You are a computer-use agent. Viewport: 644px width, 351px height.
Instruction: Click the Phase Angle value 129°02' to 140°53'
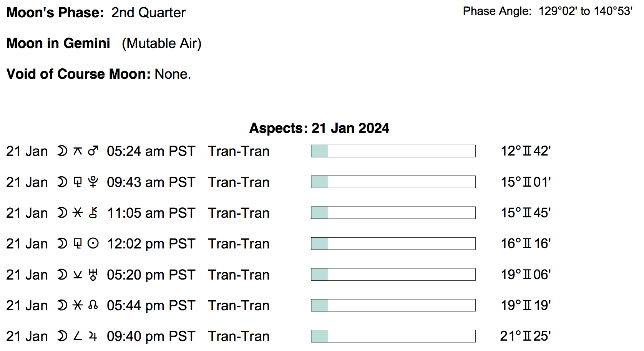point(585,11)
